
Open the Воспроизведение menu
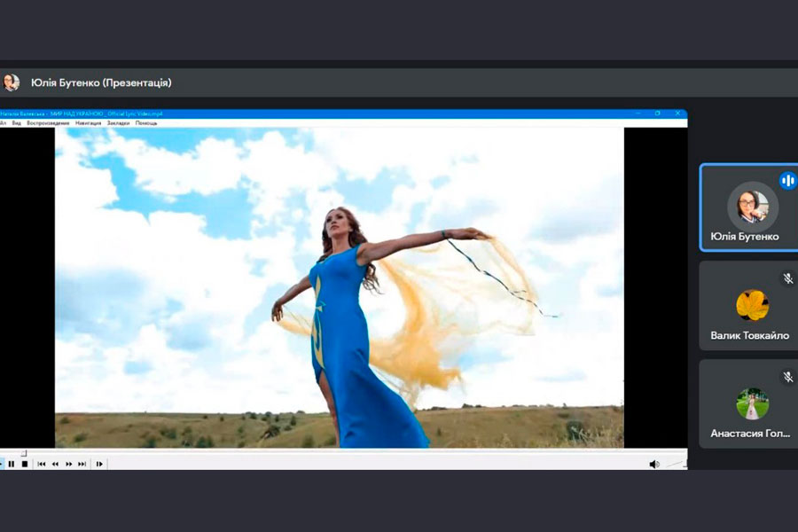pos(49,123)
